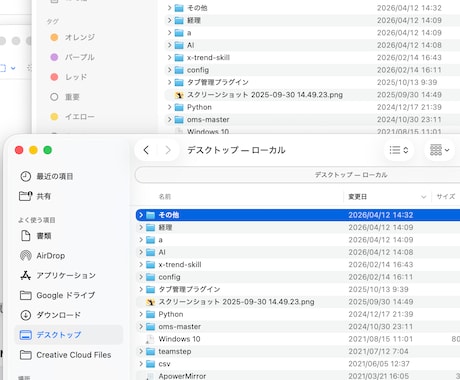The height and width of the screenshot is (380, 460).
Task: Expand the AI folder in front window
Action: pyautogui.click(x=141, y=252)
